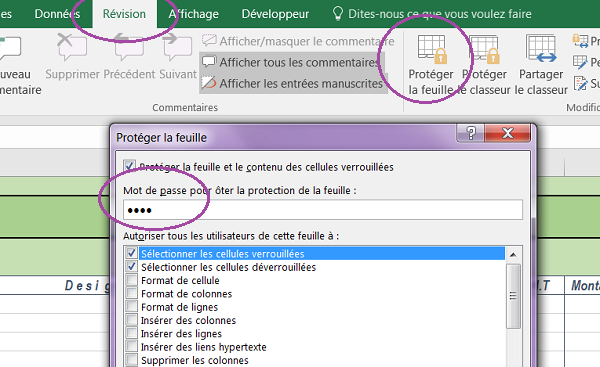Click Partager le classeur icon
Image resolution: width=600 pixels, height=367 pixels.
point(541,48)
